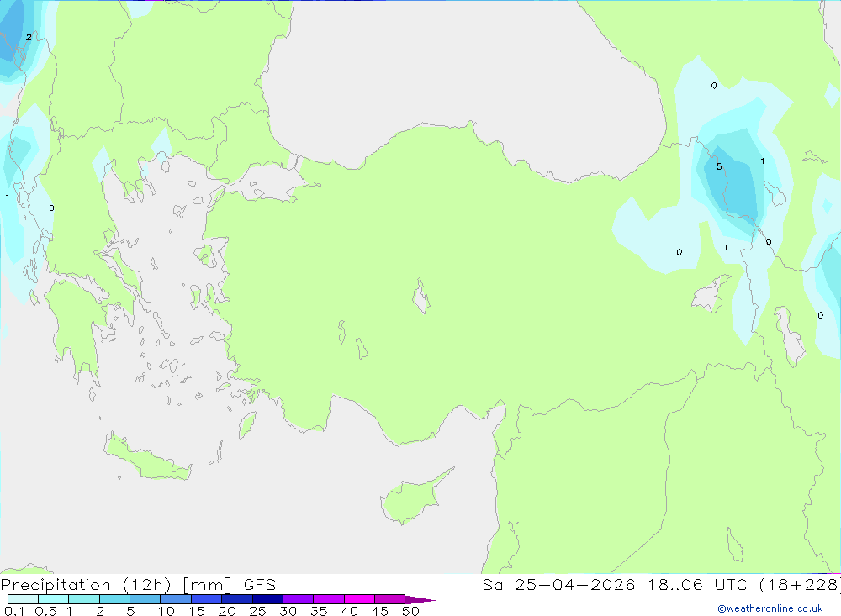Select the 0.1–0.5 mm legend swatch
Image resolution: width=841 pixels, height=616 pixels.
[23, 599]
